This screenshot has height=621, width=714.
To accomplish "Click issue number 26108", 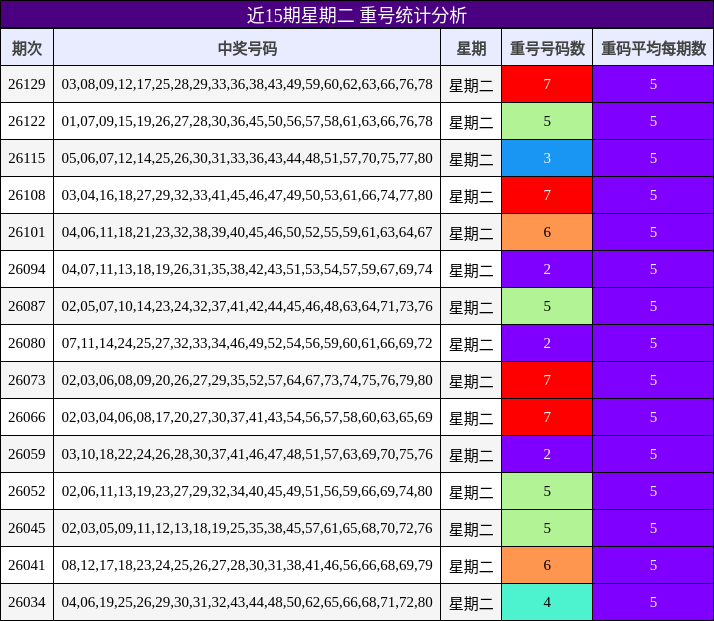I will click(x=27, y=195).
